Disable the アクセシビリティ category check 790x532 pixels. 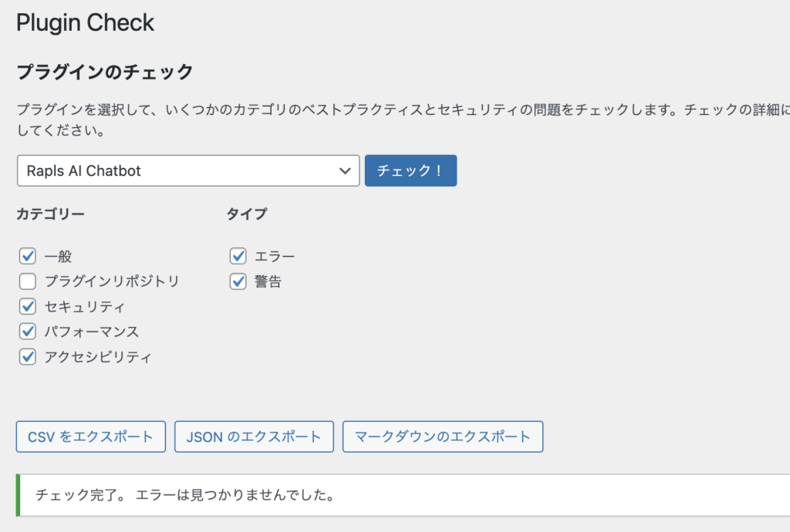point(27,357)
